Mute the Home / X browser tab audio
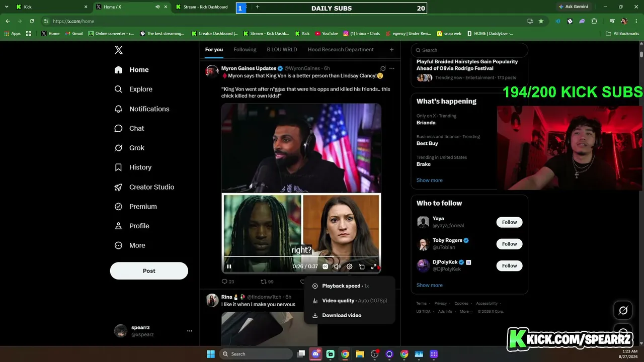This screenshot has width=644, height=362. click(157, 7)
